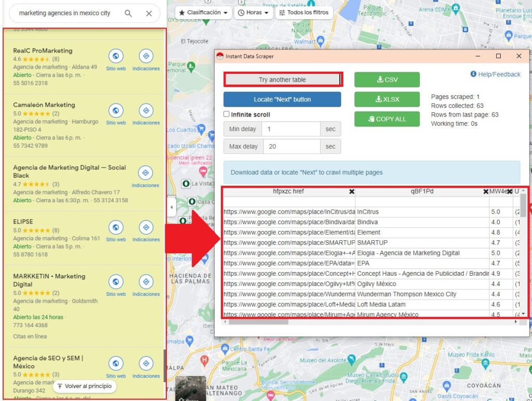532x401 pixels.
Task: Select the Centro Santa Fe map pin
Action: pyautogui.click(x=224, y=348)
